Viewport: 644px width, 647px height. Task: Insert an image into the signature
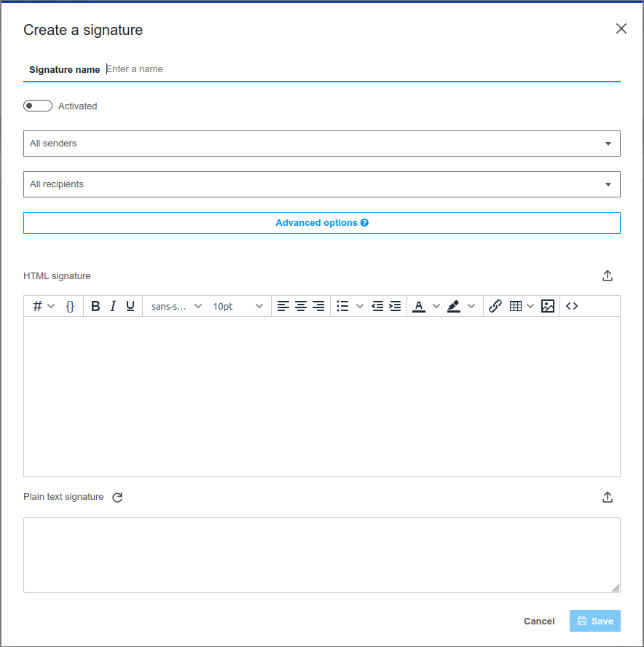click(x=548, y=307)
